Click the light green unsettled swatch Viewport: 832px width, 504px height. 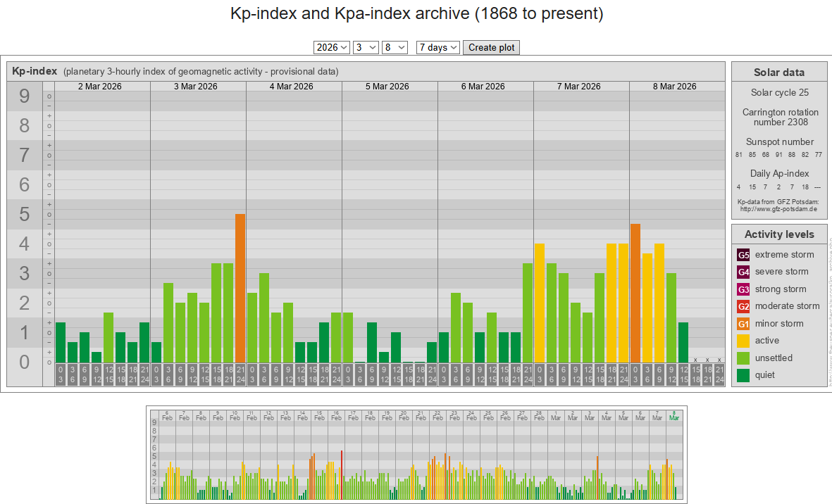pyautogui.click(x=743, y=358)
